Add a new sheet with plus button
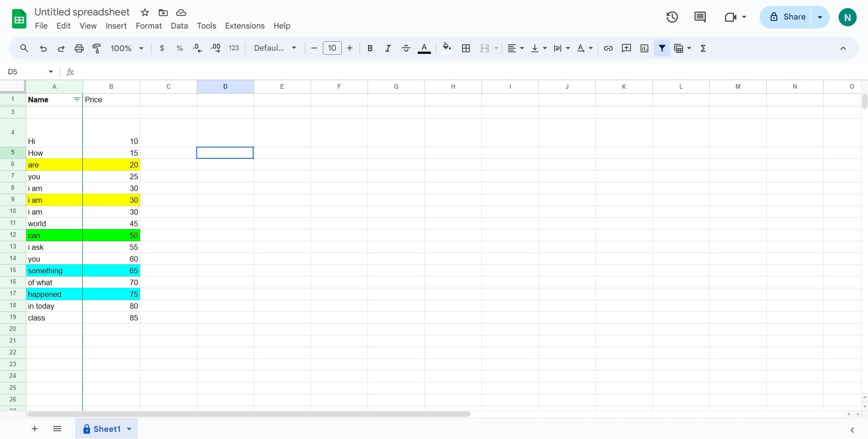This screenshot has width=868, height=439. pos(34,429)
